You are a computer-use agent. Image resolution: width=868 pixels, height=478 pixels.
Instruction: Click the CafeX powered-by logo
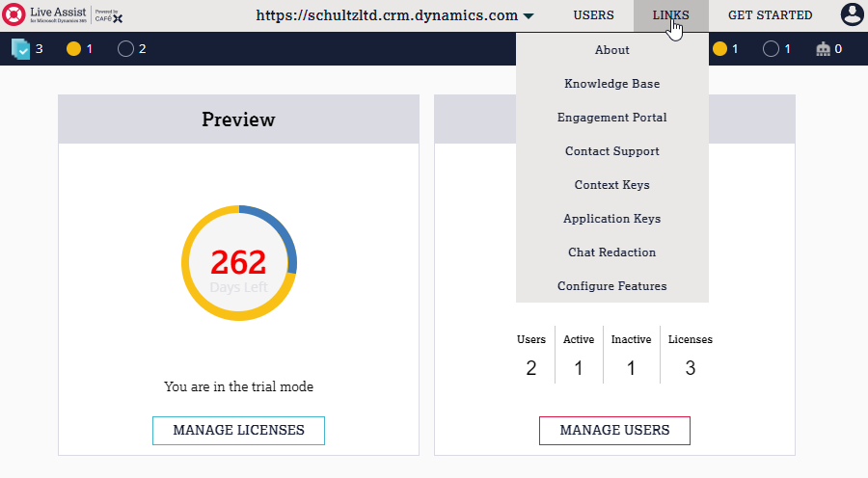[108, 16]
